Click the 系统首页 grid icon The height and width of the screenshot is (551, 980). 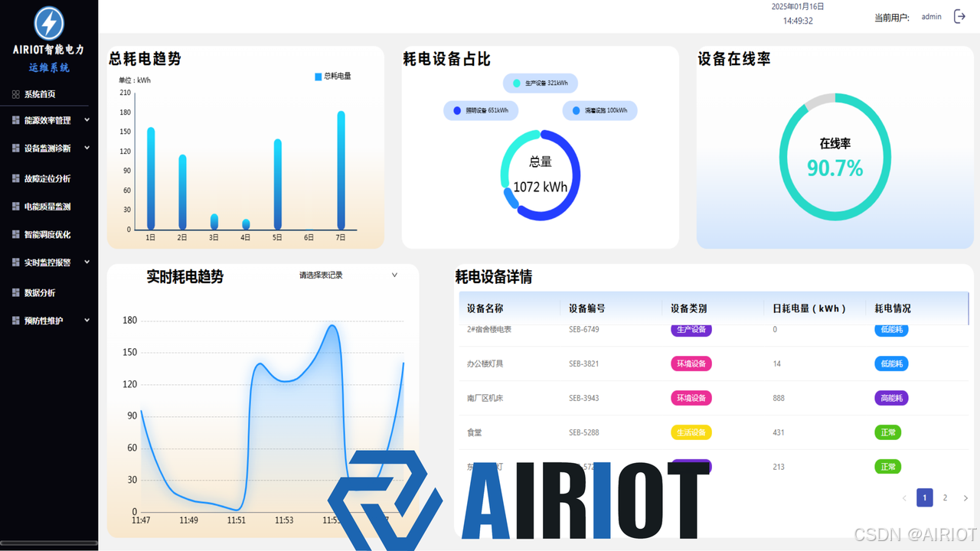click(16, 94)
